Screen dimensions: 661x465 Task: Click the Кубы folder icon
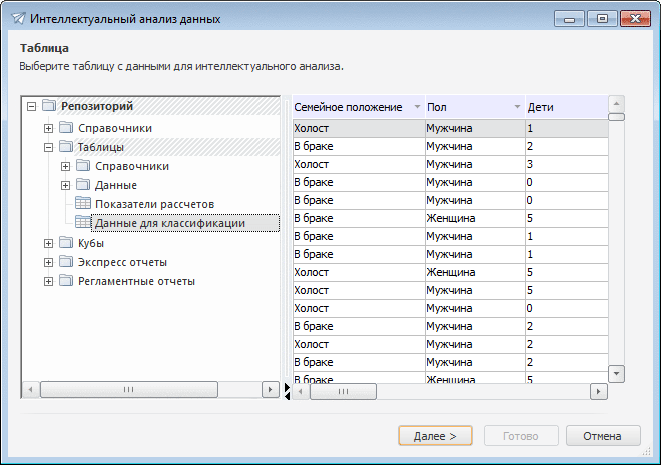(x=66, y=243)
